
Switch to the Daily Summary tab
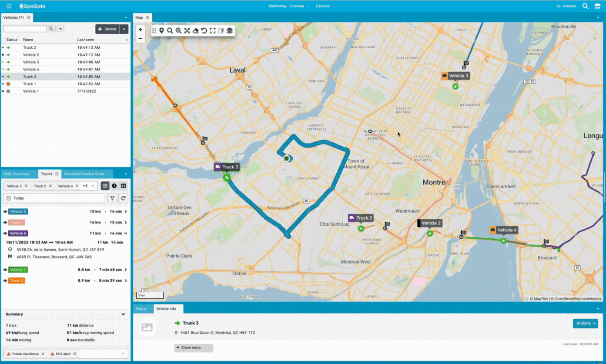pyautogui.click(x=16, y=174)
